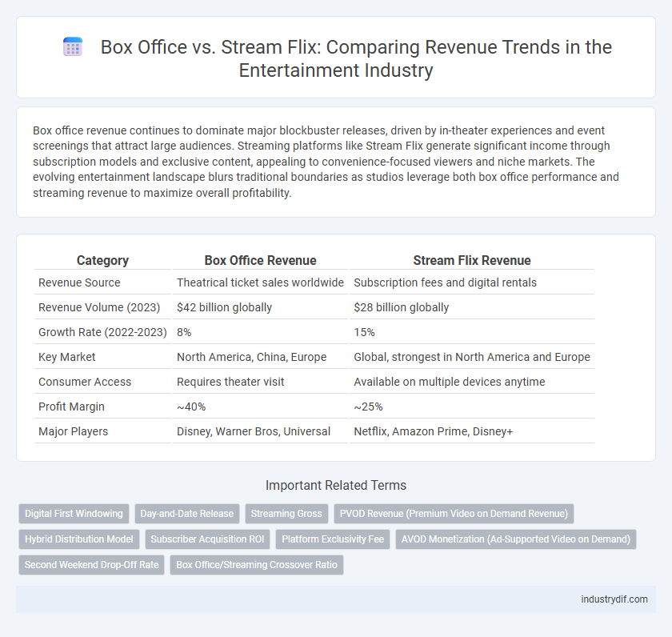This screenshot has height=637, width=672.
Task: Click the ~25% profit margin cell
Action: click(472, 407)
